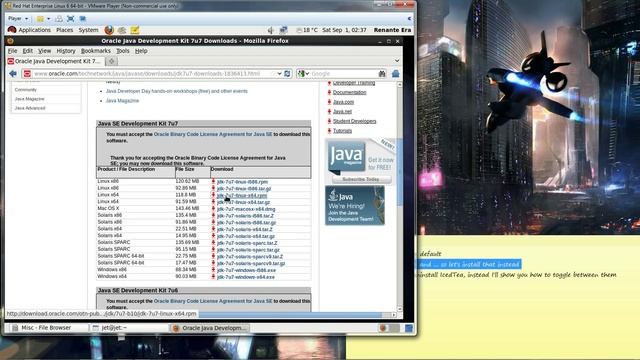Select the Oracle Java Development Kit tab
The height and width of the screenshot is (360, 640).
[56, 61]
